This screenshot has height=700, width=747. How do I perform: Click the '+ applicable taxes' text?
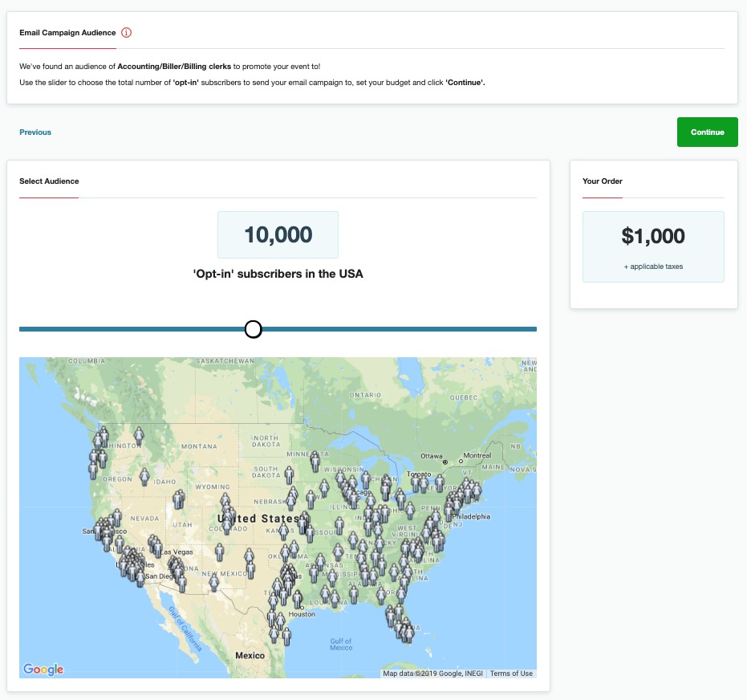point(653,267)
